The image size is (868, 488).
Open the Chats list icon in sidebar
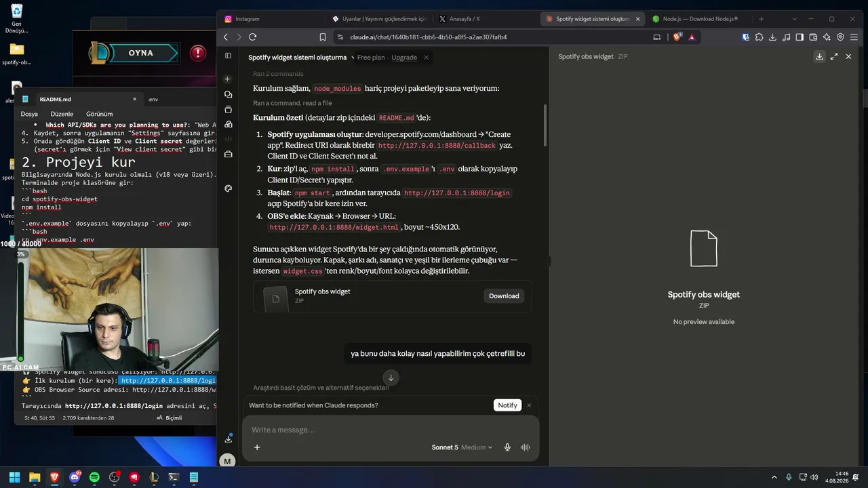click(228, 94)
